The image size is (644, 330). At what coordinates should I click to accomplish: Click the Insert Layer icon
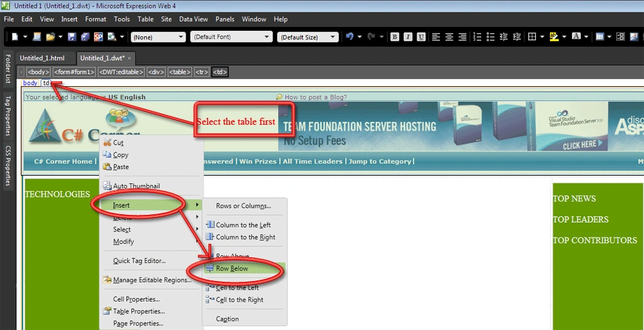click(x=621, y=37)
